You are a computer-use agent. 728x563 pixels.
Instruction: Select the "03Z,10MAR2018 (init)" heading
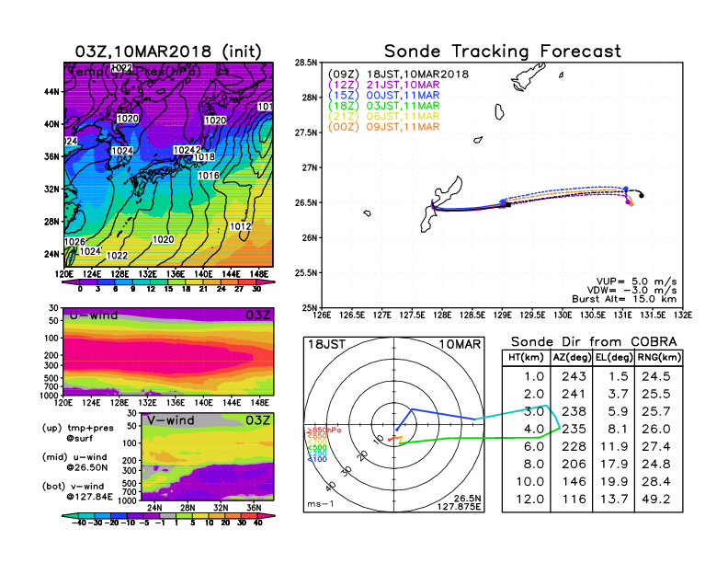(x=168, y=52)
